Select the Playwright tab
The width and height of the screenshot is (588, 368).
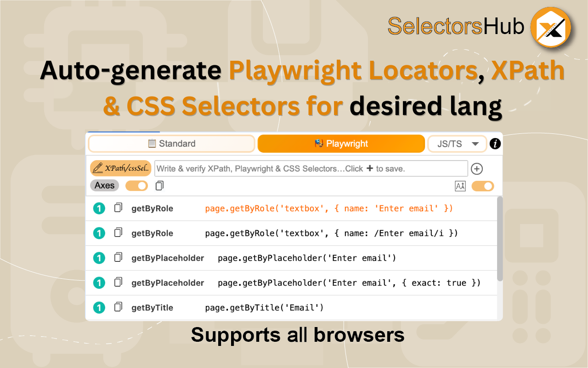coord(341,144)
